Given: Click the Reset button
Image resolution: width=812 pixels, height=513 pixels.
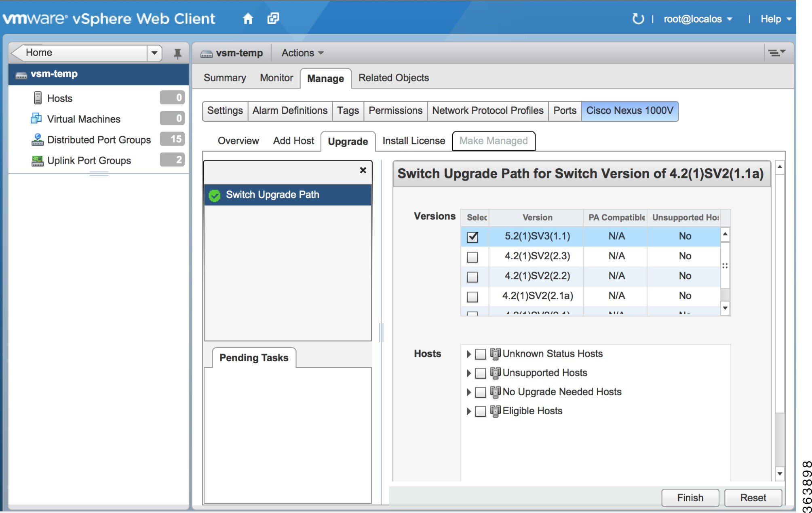Looking at the screenshot, I should pyautogui.click(x=753, y=497).
